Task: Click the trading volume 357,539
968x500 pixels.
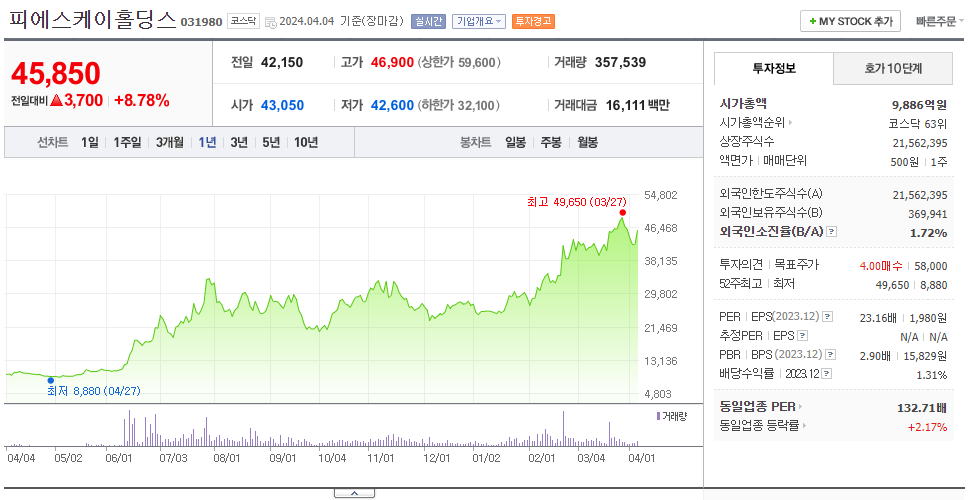Action: (620, 62)
